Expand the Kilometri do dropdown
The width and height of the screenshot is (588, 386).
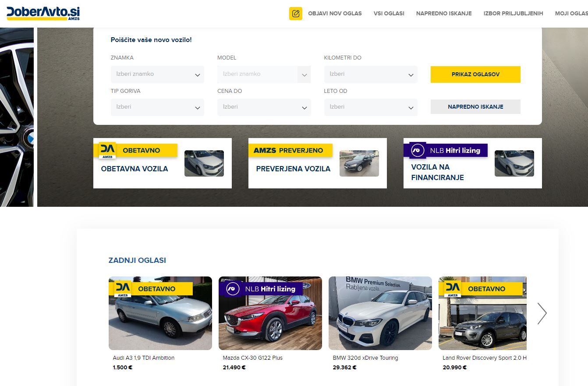371,74
